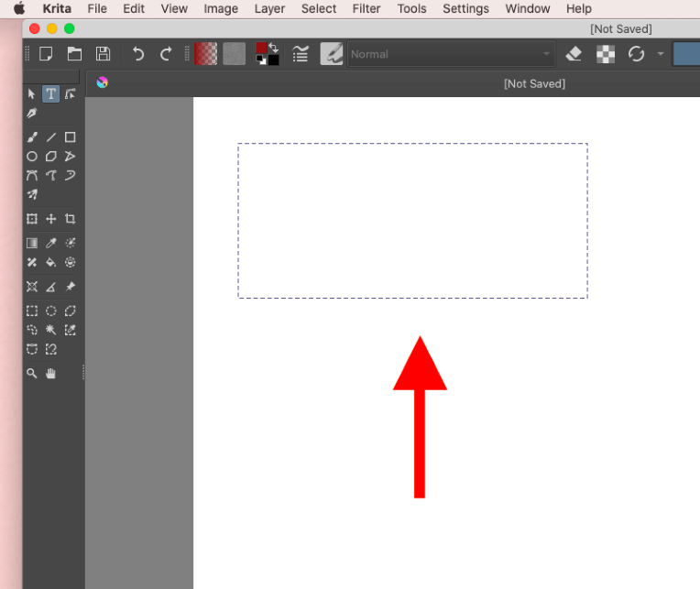Select the Multibrush tool

point(32,195)
